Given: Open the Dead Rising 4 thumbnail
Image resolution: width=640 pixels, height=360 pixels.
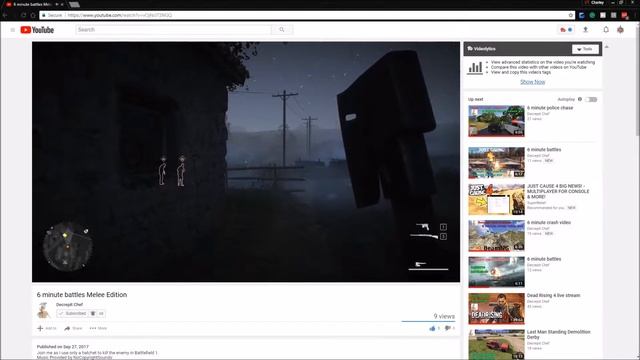Looking at the screenshot, I should 496,309.
